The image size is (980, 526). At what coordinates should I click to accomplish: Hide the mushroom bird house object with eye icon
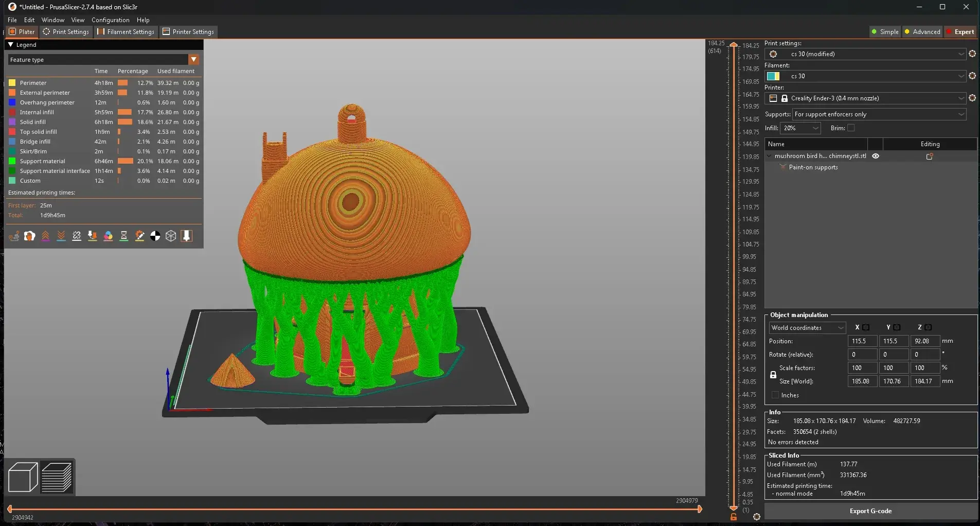click(876, 156)
